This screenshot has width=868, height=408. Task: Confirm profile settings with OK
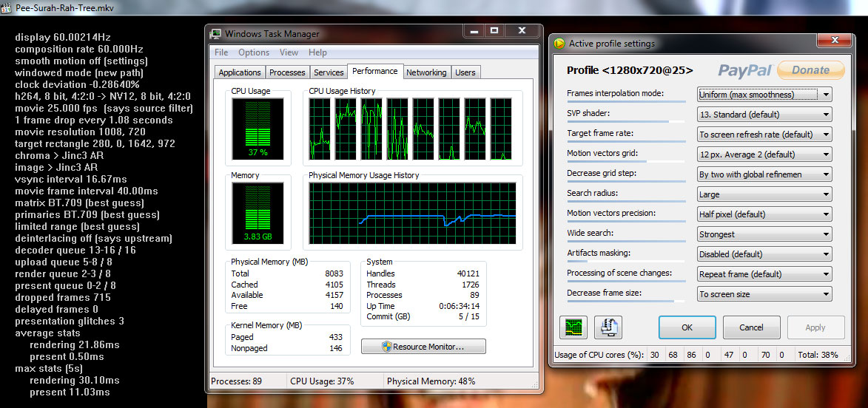click(687, 327)
